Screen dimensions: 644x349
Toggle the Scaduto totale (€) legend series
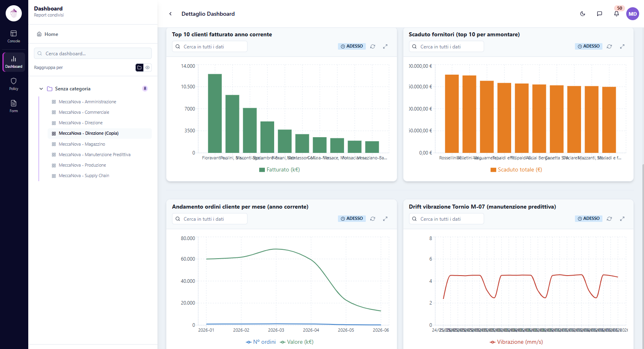516,170
